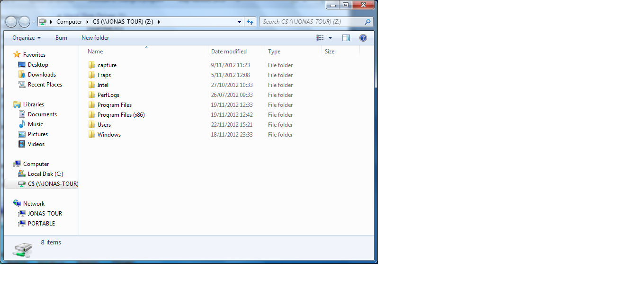Select Local Disk (C:) in sidebar
644x295 pixels.
click(45, 174)
